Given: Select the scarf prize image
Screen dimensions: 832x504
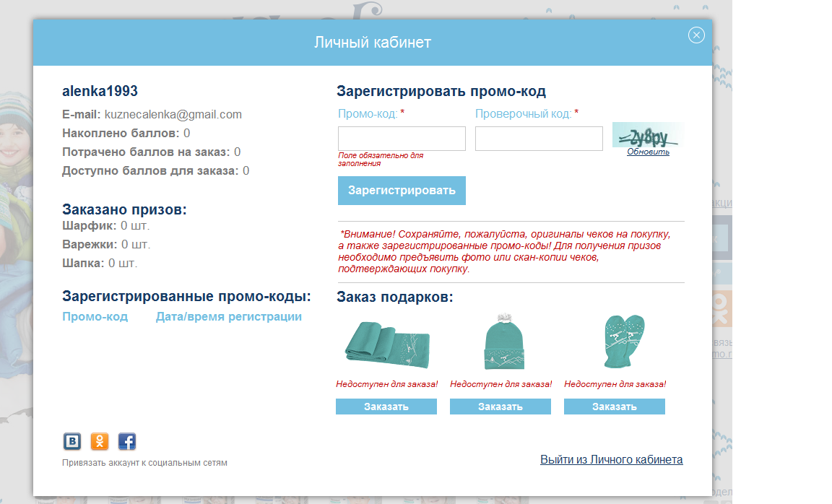Looking at the screenshot, I should (x=387, y=344).
